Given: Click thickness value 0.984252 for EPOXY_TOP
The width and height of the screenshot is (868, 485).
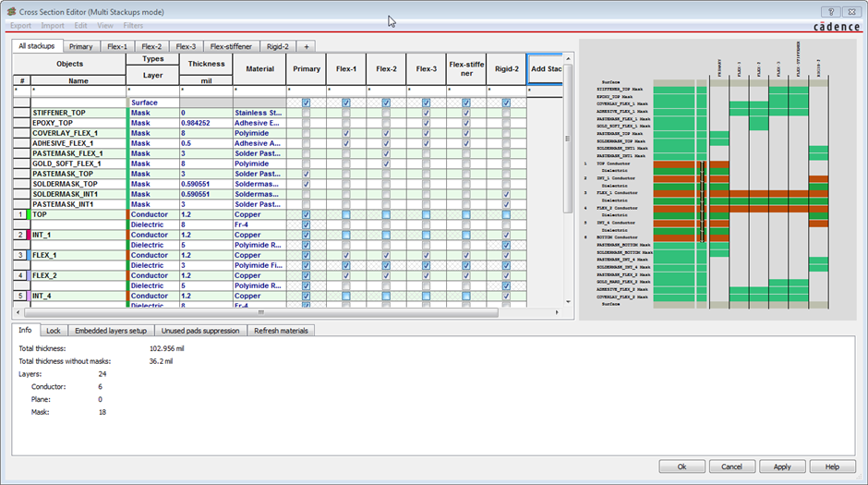Looking at the screenshot, I should click(207, 123).
